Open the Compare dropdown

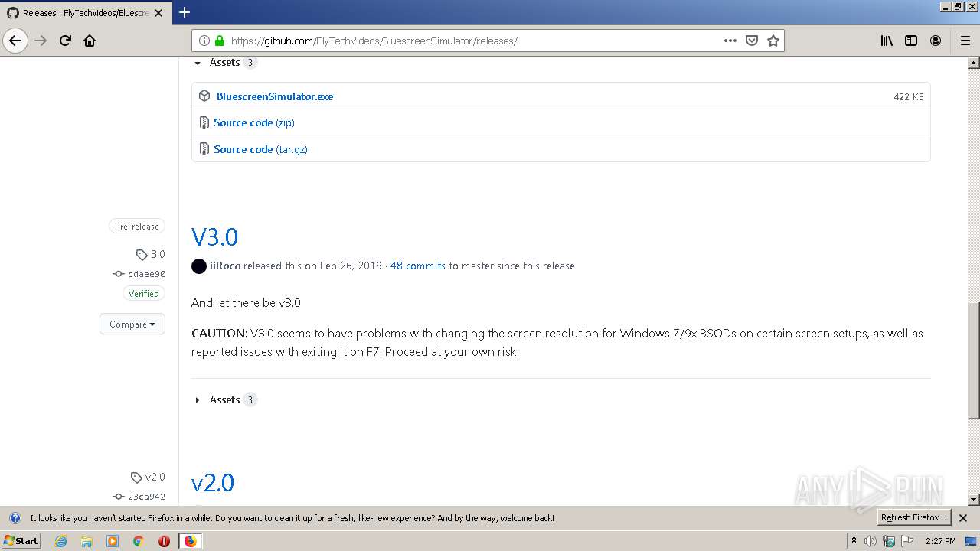click(x=132, y=324)
